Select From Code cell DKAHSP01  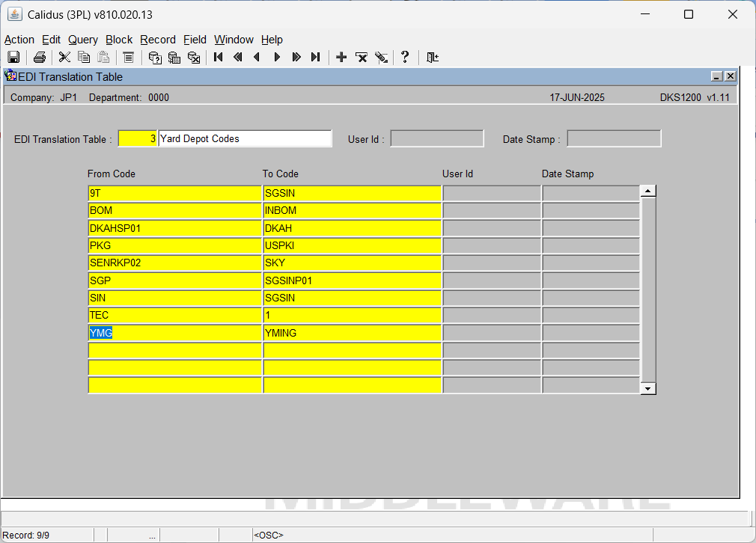click(x=175, y=228)
